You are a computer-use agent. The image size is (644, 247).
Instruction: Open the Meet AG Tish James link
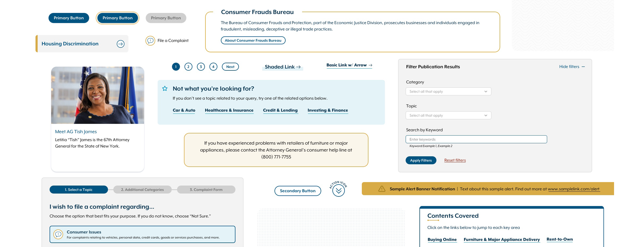pos(75,131)
